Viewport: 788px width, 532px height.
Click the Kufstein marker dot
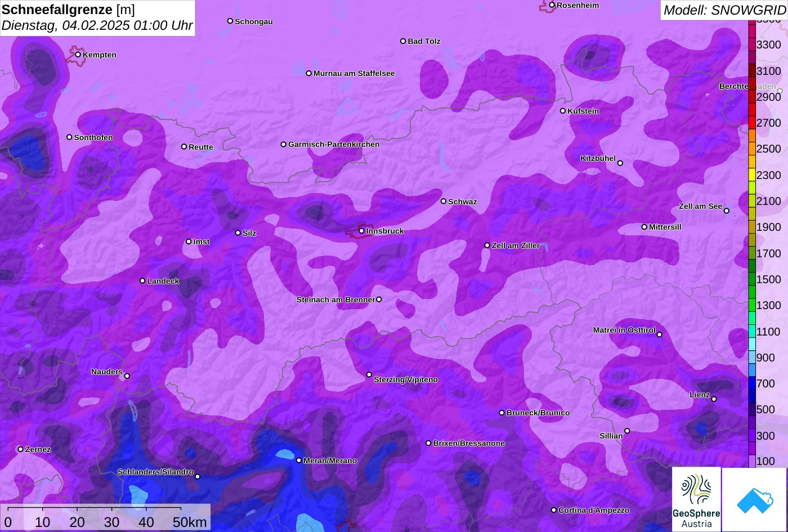tap(562, 111)
